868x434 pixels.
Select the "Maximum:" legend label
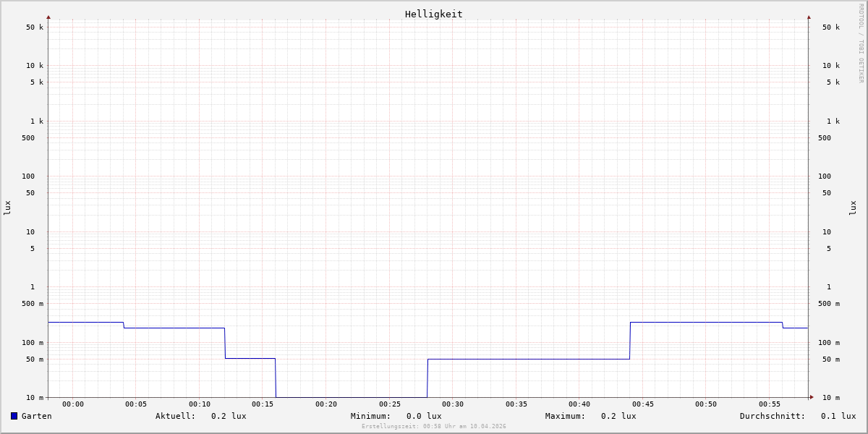click(x=566, y=416)
